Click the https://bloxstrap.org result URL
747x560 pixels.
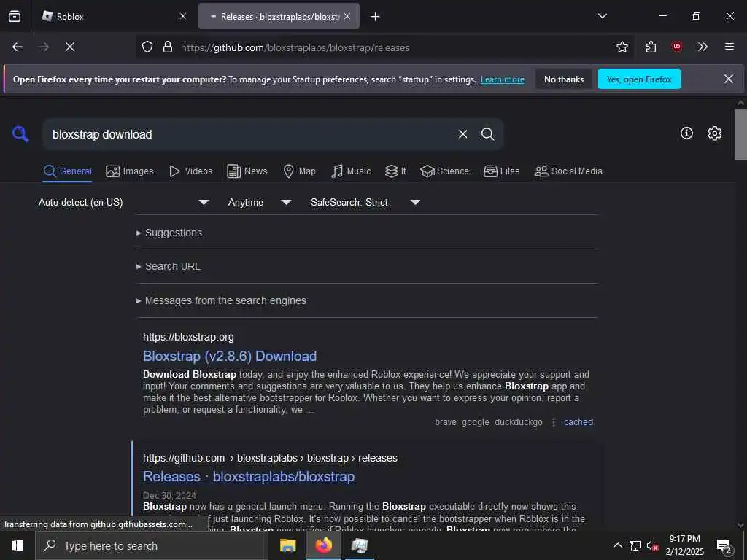[189, 337]
